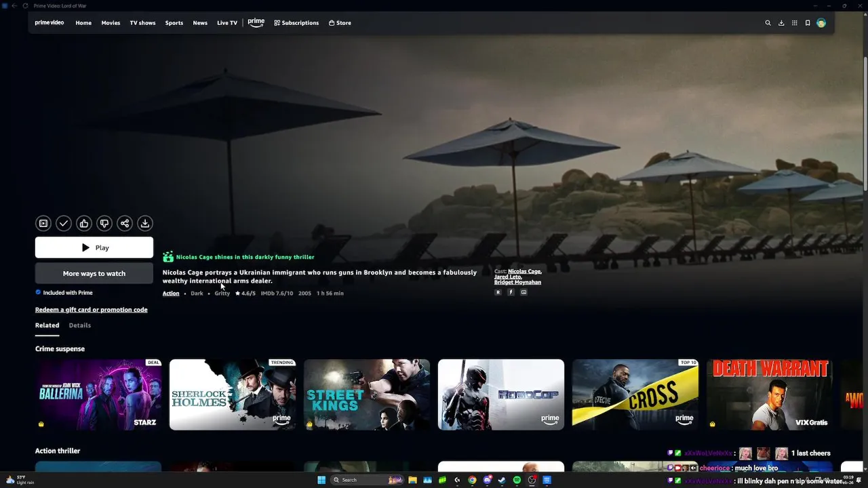Switch to the Related tab
This screenshot has width=868, height=488.
click(47, 325)
